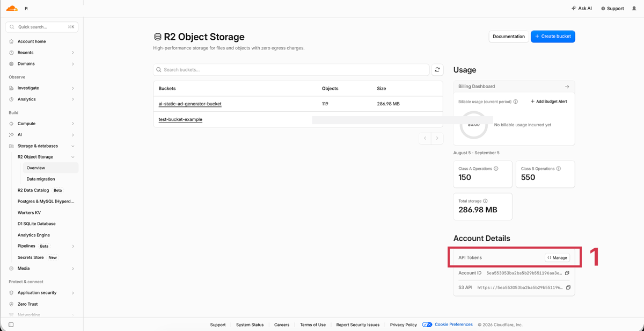Expand Application security chevron

click(73, 293)
